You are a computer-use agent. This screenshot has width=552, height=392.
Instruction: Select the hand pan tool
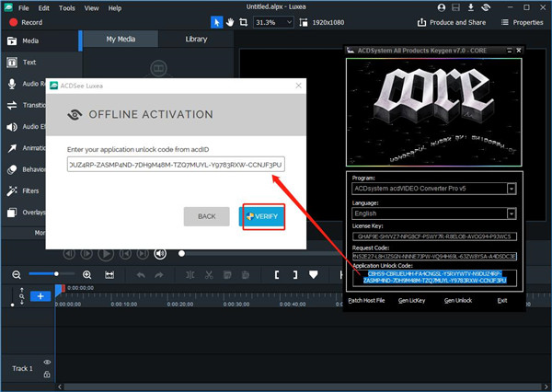(230, 22)
